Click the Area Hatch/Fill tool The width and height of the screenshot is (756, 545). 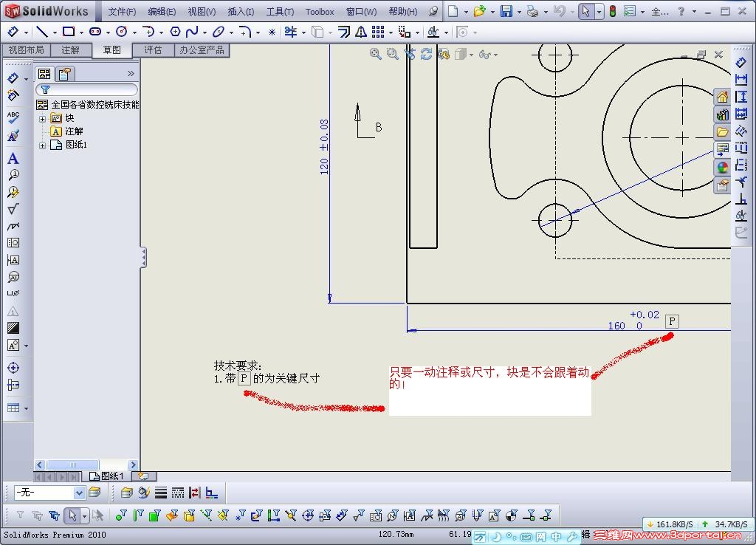click(13, 328)
